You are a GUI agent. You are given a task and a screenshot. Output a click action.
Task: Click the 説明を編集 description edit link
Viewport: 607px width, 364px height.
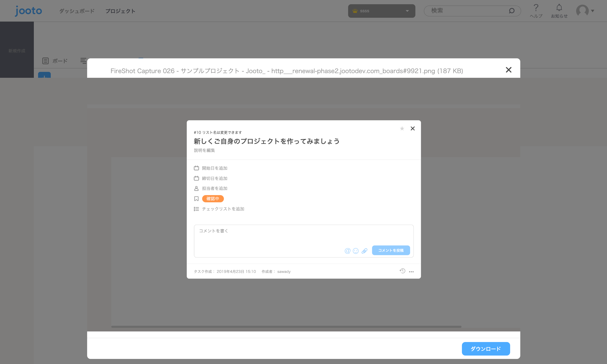point(204,150)
